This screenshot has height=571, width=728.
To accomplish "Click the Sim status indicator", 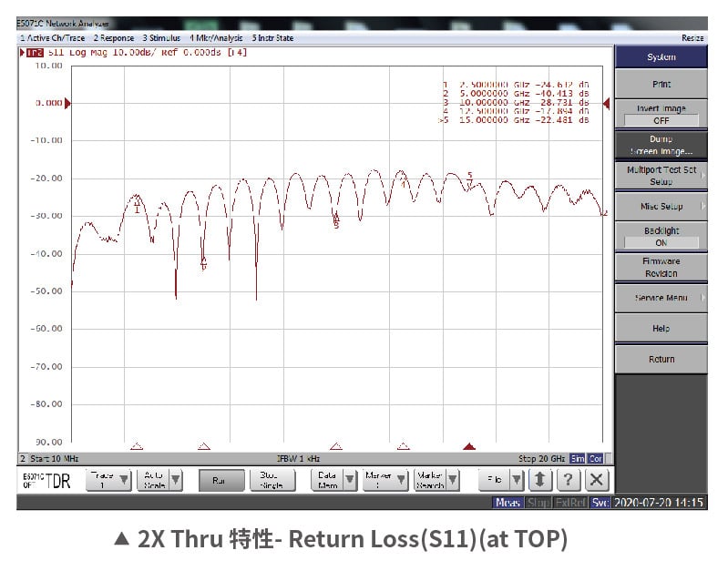I will coord(578,459).
